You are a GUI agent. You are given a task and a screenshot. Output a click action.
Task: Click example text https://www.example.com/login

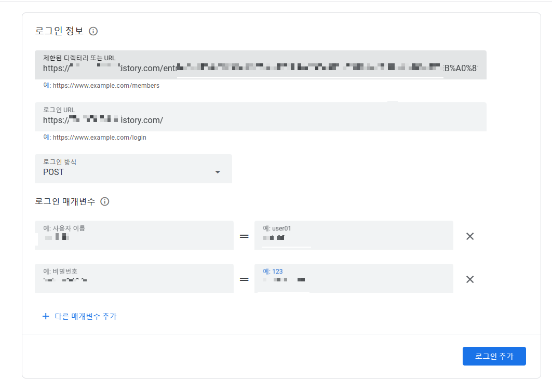[x=99, y=138]
